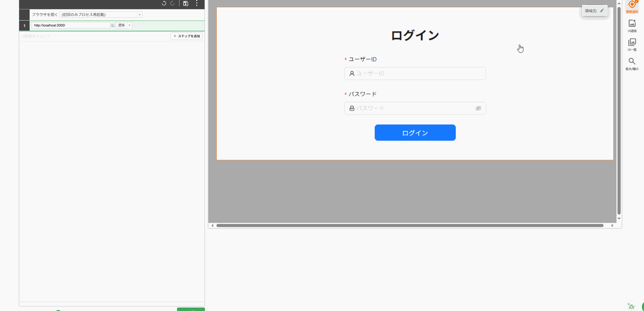Click the horizontal scrollbar under the preview
Viewport: 644px width, 311px height.
[x=409, y=226]
